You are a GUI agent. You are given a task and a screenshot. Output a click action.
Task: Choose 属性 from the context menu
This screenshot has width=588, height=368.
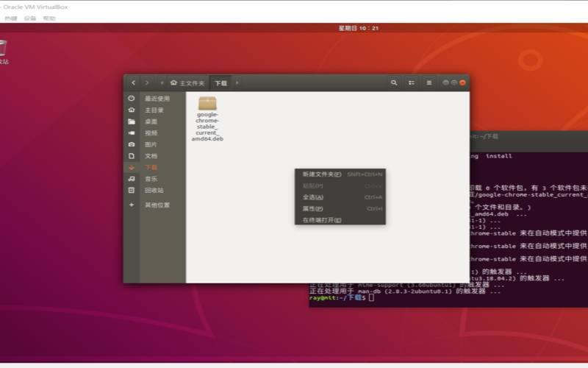(340, 209)
